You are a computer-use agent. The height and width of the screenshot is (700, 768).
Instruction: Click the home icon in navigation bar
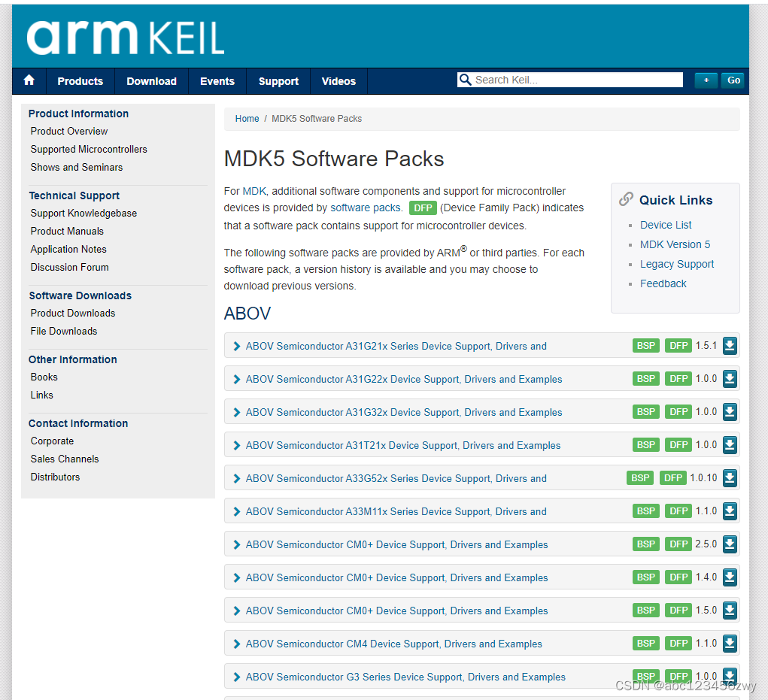[29, 80]
